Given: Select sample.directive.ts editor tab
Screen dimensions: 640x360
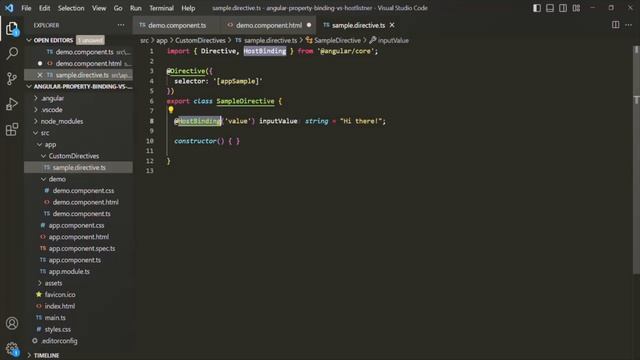Looking at the screenshot, I should tap(358, 25).
